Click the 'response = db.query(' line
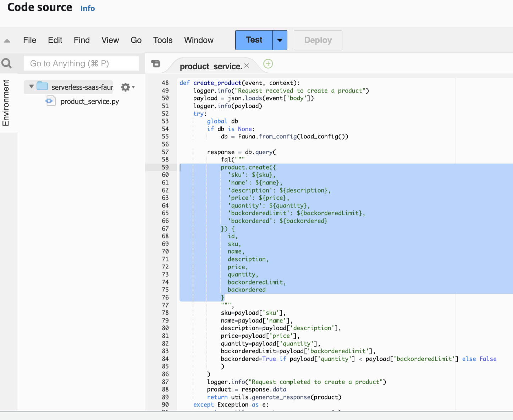 (242, 152)
